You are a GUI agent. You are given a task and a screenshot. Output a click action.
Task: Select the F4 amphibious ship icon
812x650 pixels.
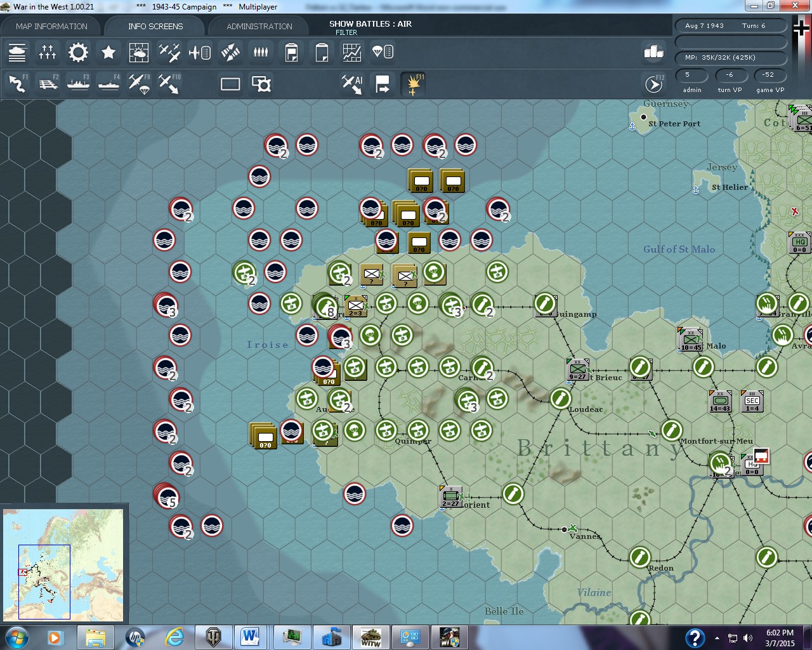tap(108, 84)
